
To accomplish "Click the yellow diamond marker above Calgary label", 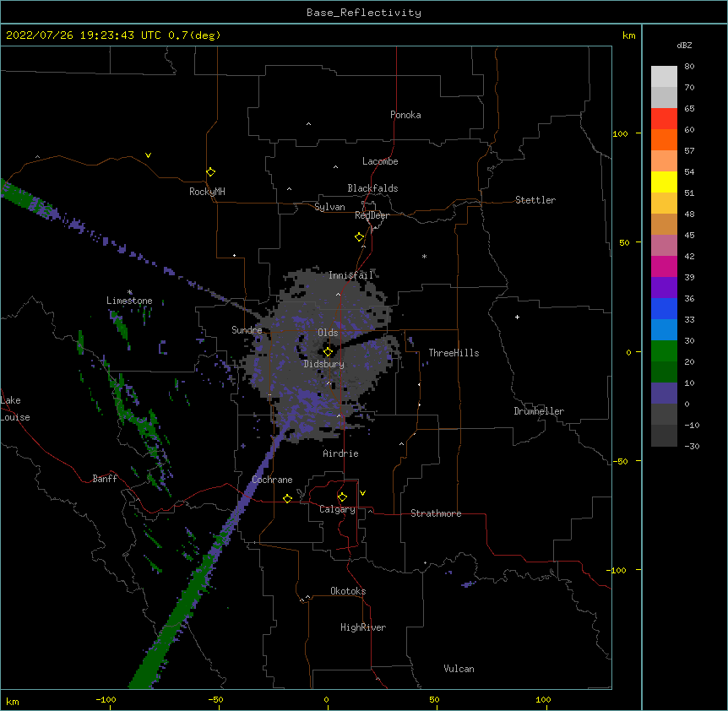I will (x=342, y=497).
